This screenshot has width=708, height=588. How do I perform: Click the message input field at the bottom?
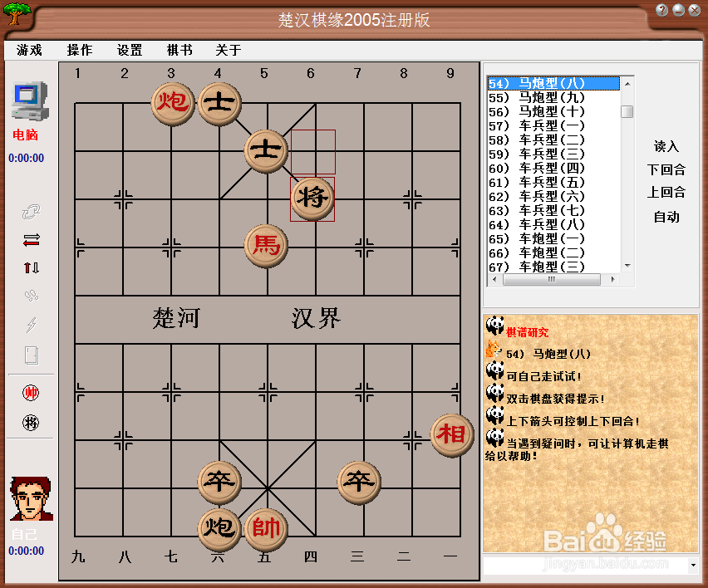585,566
